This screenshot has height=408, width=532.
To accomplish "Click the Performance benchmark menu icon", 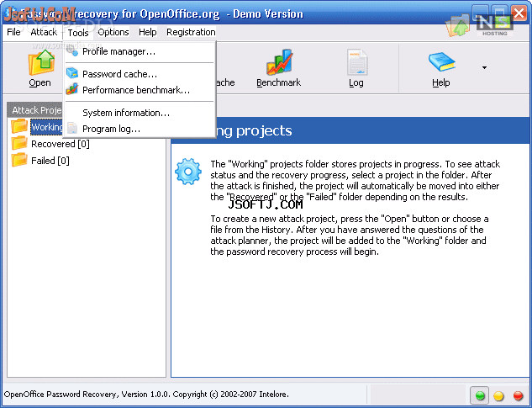I will [72, 89].
